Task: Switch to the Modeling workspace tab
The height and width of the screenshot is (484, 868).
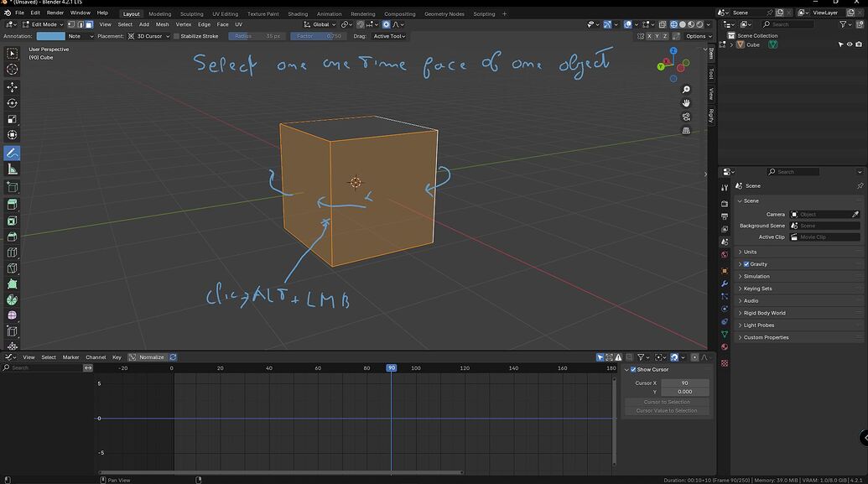Action: tap(160, 14)
